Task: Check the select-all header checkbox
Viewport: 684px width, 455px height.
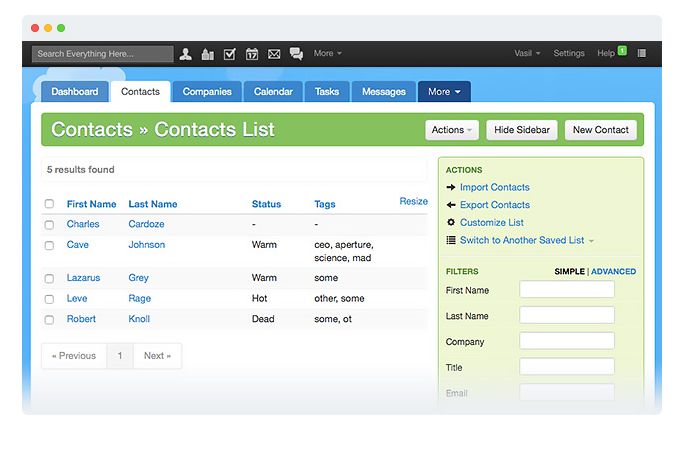Action: 49,204
